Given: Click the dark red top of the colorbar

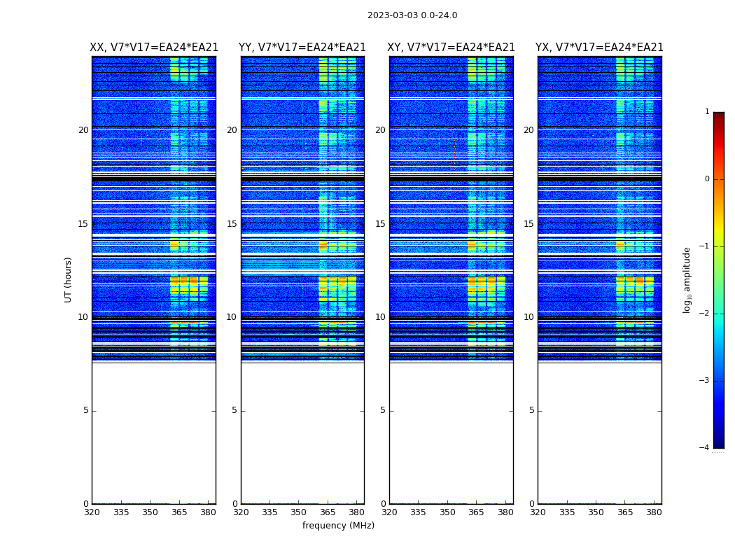Looking at the screenshot, I should pyautogui.click(x=718, y=116).
